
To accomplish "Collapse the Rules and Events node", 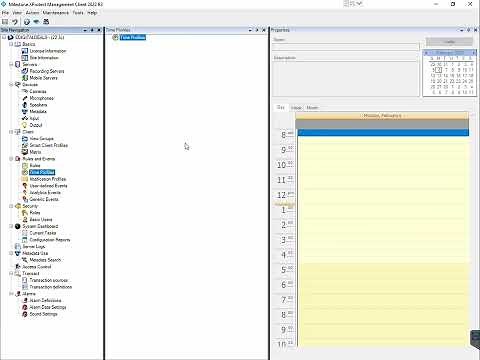I will tap(11, 159).
